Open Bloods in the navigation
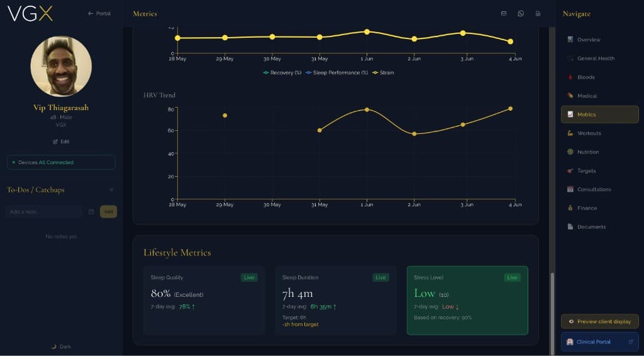The height and width of the screenshot is (356, 644). [x=599, y=77]
